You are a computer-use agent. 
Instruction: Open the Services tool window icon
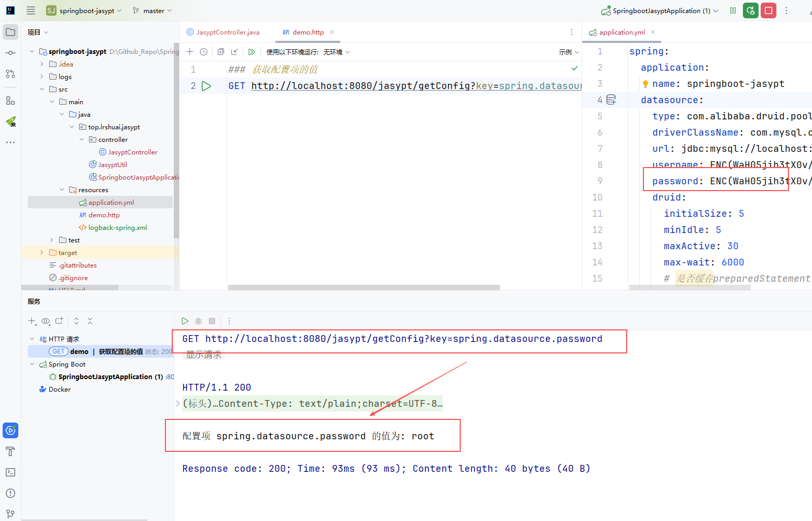pyautogui.click(x=10, y=430)
